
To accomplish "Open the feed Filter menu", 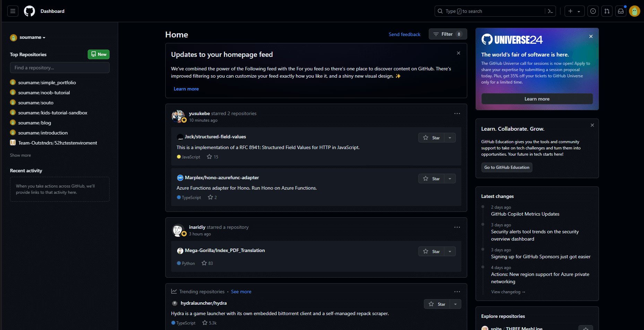I will click(x=448, y=34).
